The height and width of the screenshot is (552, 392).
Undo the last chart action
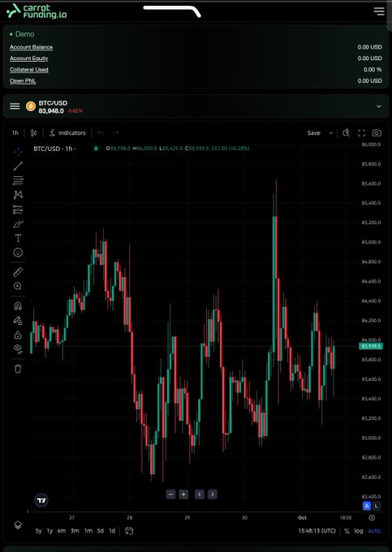pos(101,132)
